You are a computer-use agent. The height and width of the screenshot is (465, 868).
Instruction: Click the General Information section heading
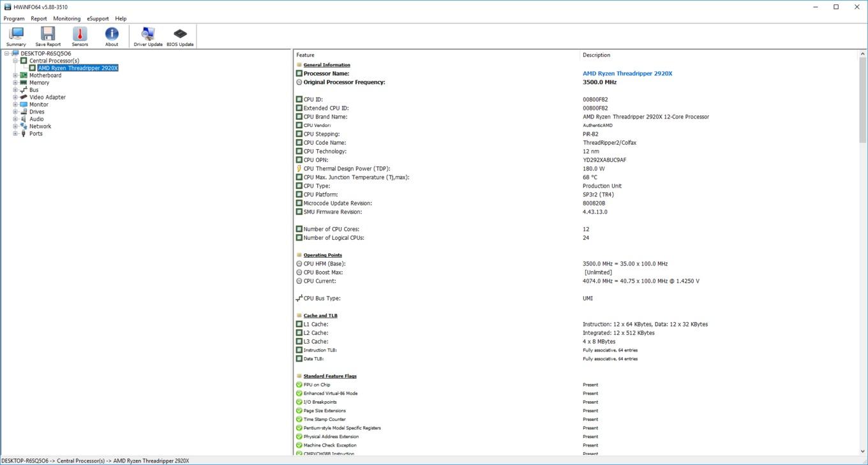327,65
